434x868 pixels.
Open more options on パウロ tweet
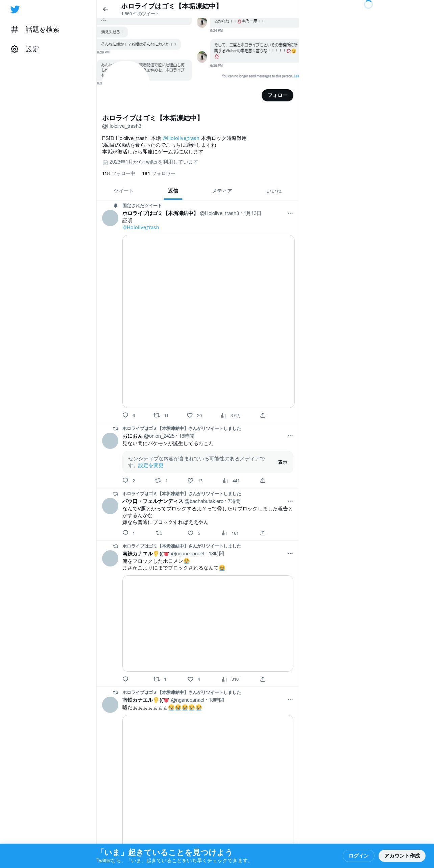pos(290,501)
